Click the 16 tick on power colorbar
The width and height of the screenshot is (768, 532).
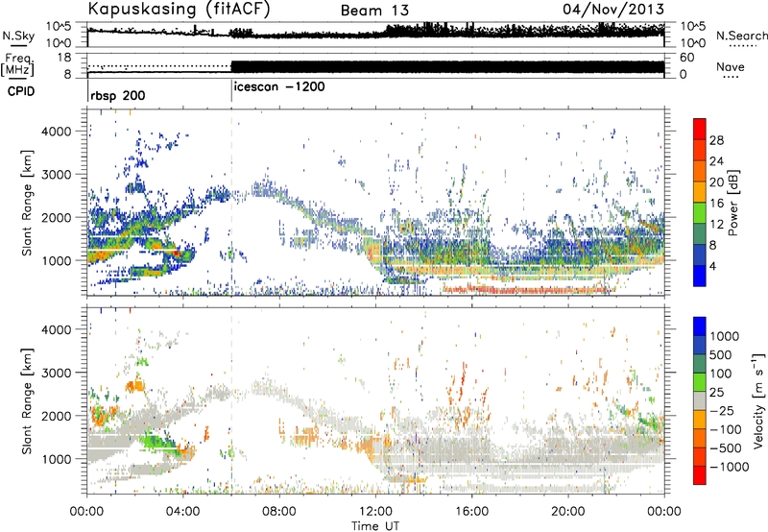[716, 204]
